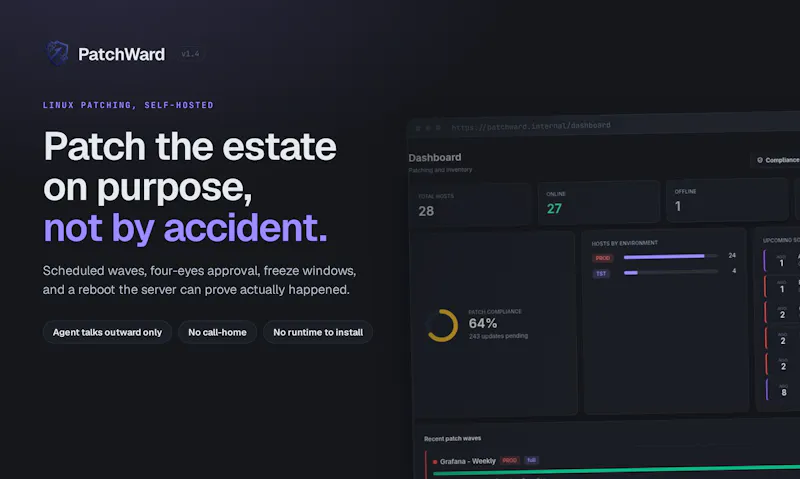The height and width of the screenshot is (479, 800).
Task: Click the PROD hosts progress bar
Action: 670,257
